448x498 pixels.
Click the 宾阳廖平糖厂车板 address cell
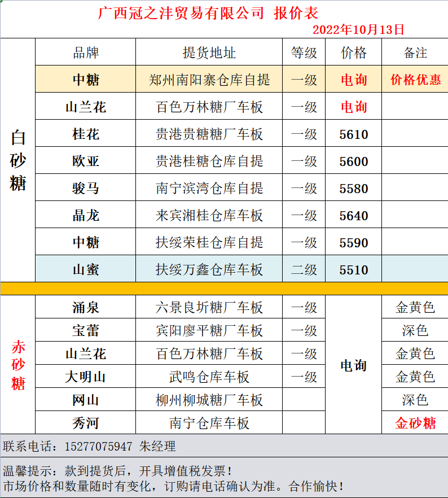tap(209, 330)
